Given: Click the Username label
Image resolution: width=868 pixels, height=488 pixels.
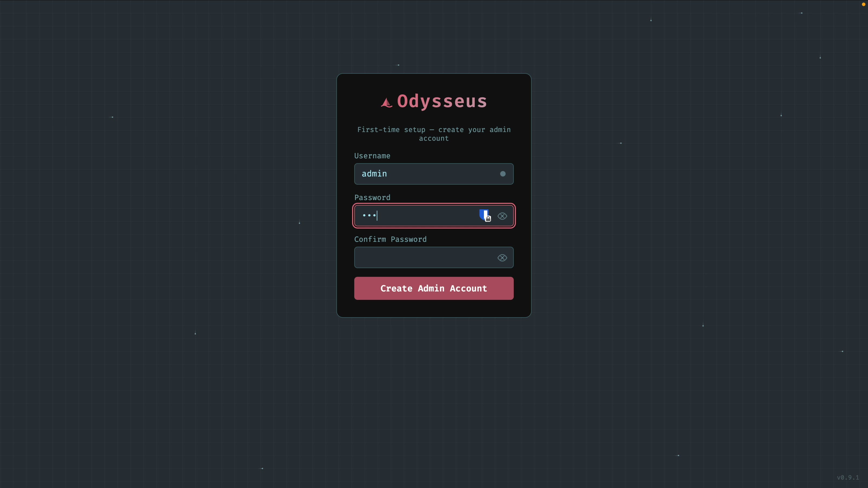Looking at the screenshot, I should click(x=372, y=156).
